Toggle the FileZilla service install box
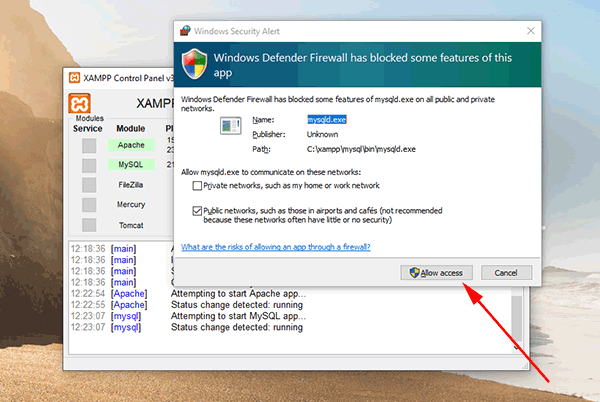The image size is (600, 402). tap(89, 185)
